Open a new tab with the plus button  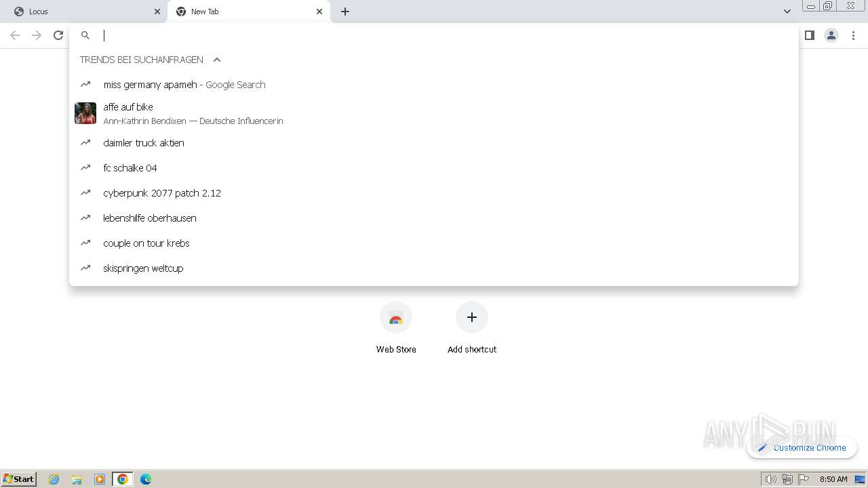click(345, 12)
